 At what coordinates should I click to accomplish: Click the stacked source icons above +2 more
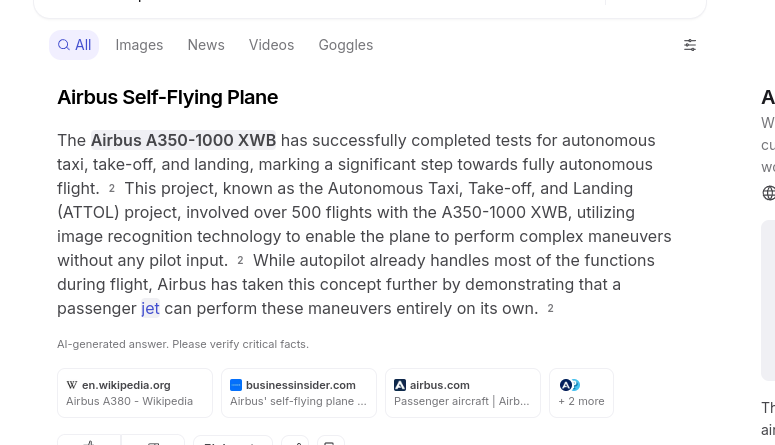coord(569,385)
